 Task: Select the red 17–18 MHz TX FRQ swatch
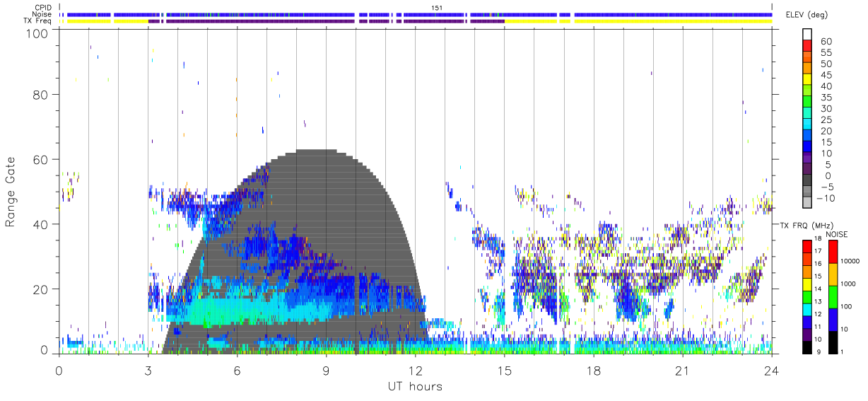tap(807, 247)
